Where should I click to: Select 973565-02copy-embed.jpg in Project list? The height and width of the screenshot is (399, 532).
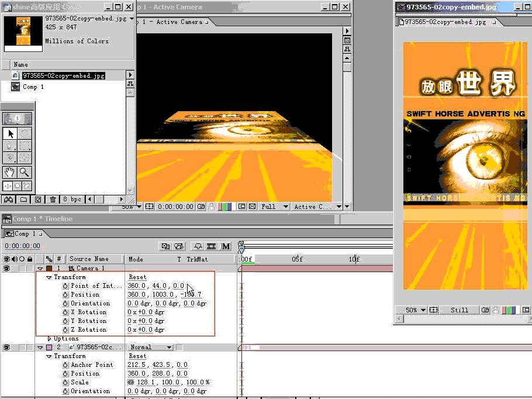click(64, 75)
